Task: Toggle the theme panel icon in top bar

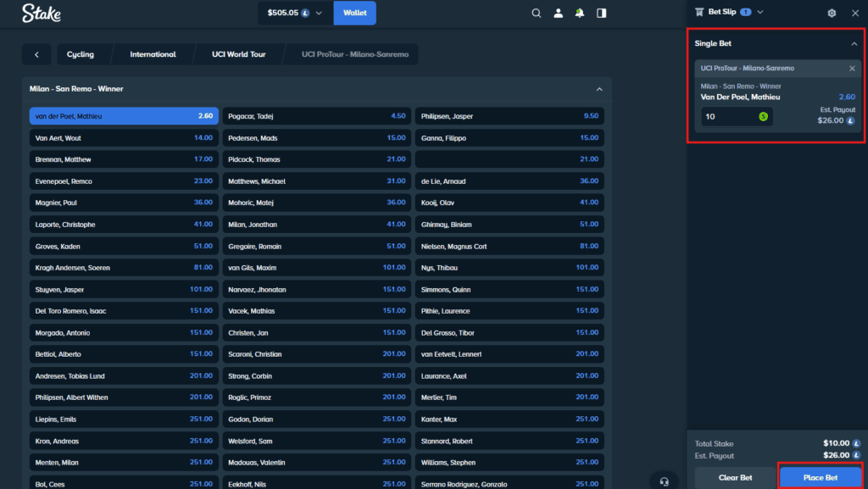Action: 601,14
